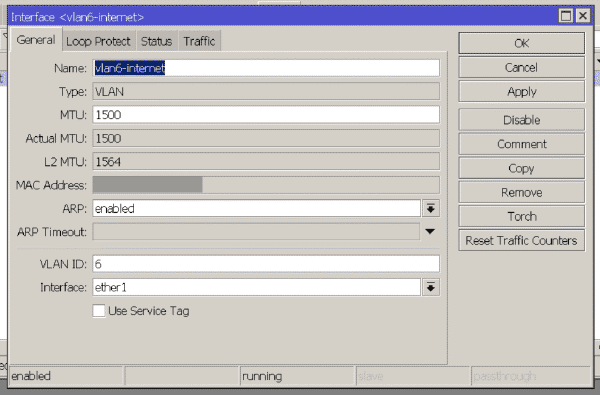Click the Actual MTU value field
Screen dimensions: 600x395
click(x=266, y=138)
